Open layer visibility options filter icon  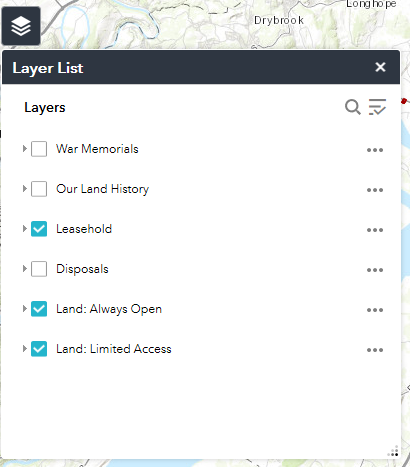tap(377, 107)
